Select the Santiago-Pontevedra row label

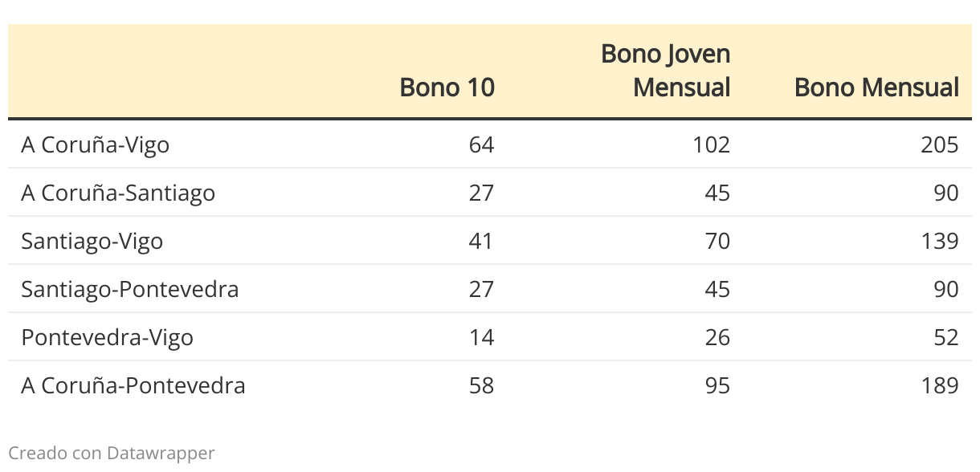point(130,289)
